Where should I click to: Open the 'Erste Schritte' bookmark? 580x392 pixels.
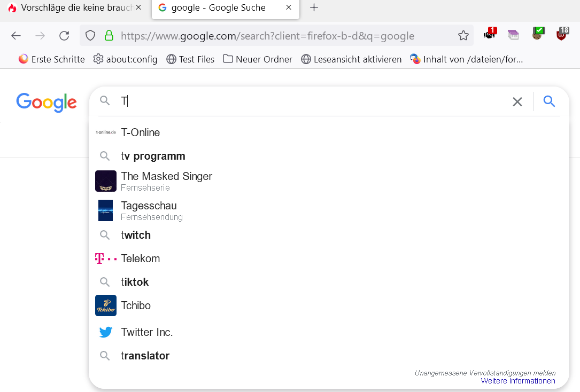(52, 59)
